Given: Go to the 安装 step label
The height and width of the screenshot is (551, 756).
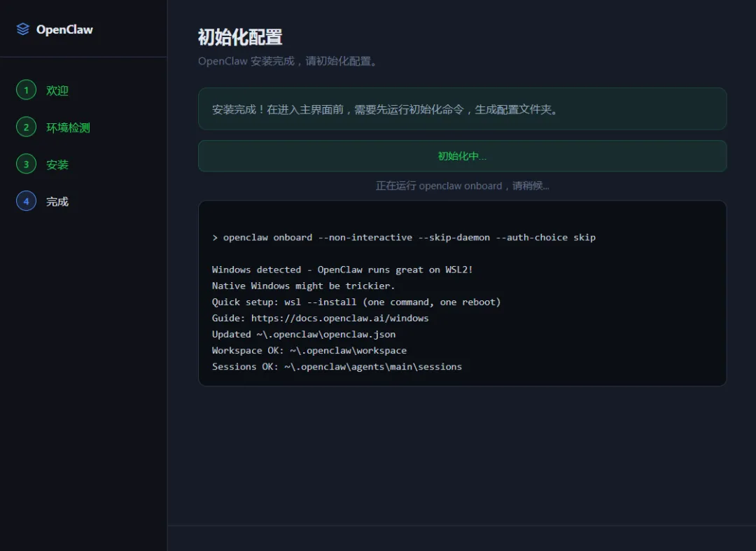Looking at the screenshot, I should point(57,165).
